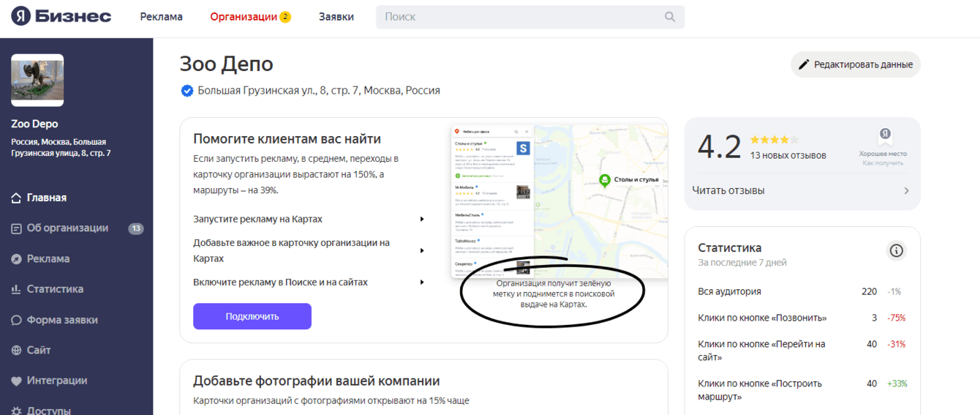This screenshot has width=980, height=415.
Task: Open the Заявки top menu
Action: (336, 17)
